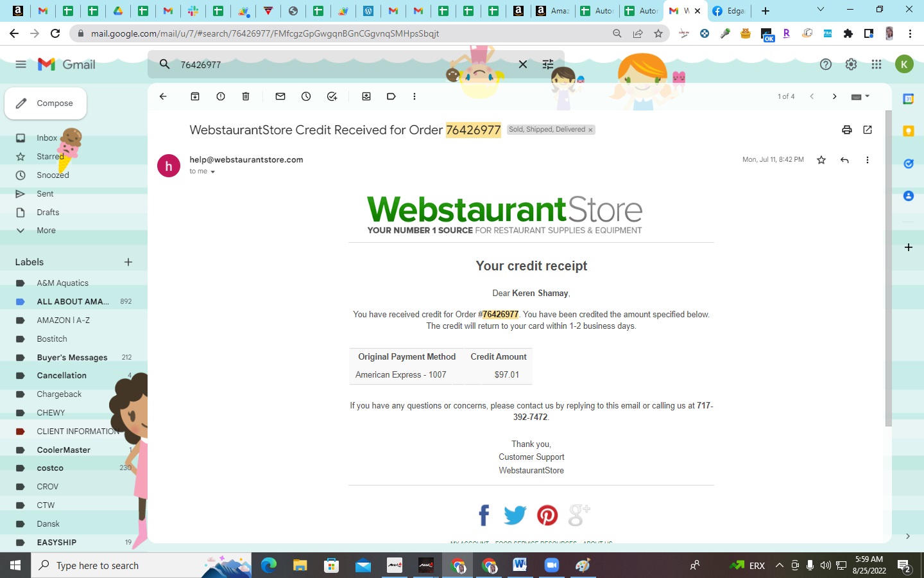924x578 pixels.
Task: Click the search magnifier icon
Action: tap(165, 64)
